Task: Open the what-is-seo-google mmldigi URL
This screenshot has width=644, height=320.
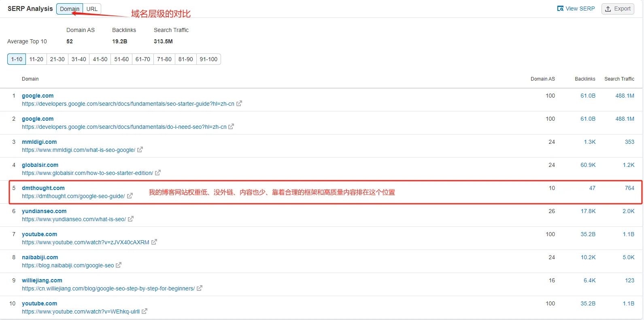Action: [79, 150]
